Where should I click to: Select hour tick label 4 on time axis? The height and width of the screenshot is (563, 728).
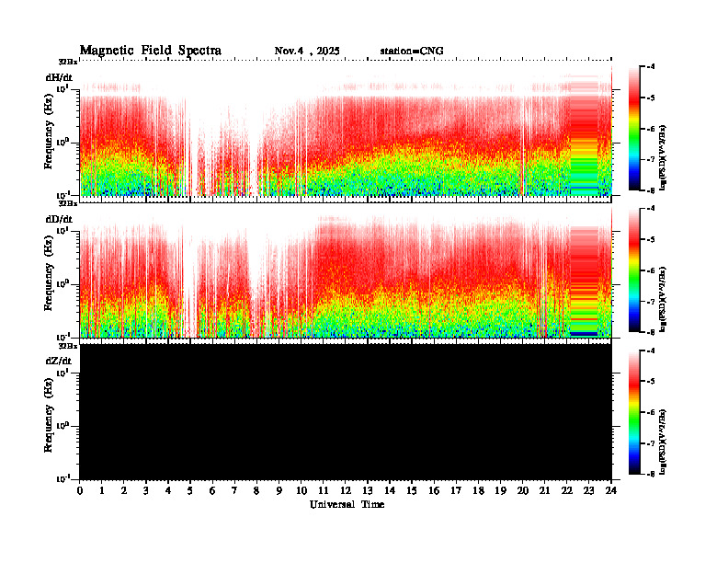[x=168, y=490]
